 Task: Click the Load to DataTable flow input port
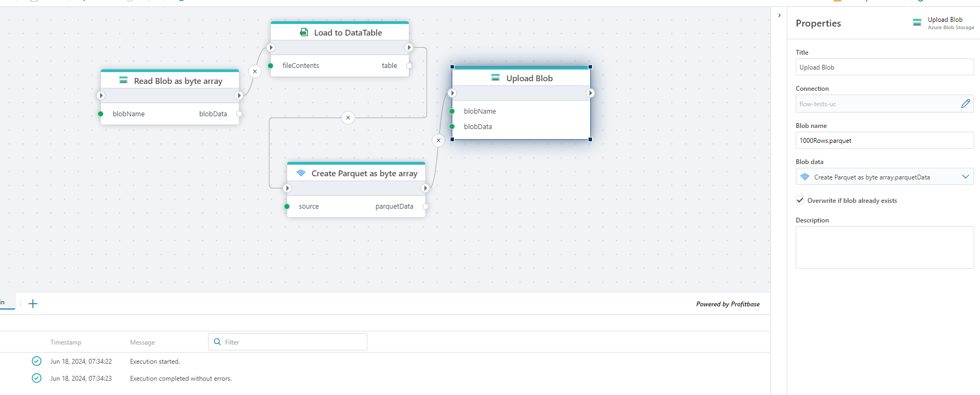[x=271, y=47]
